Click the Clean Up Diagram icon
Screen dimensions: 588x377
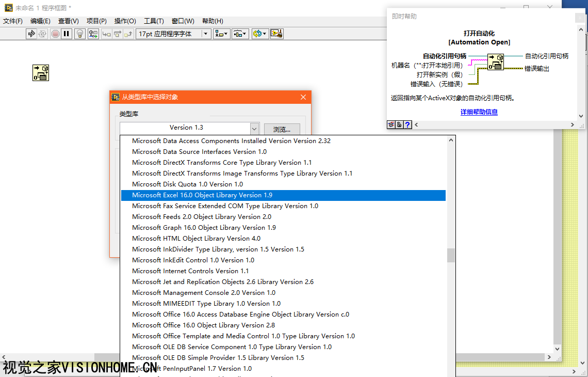click(x=277, y=34)
